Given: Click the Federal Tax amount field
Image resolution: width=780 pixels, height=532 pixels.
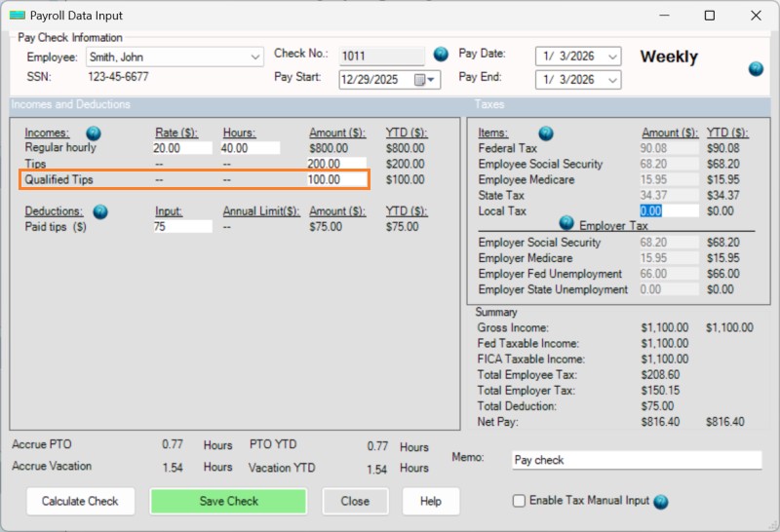Looking at the screenshot, I should tap(669, 148).
